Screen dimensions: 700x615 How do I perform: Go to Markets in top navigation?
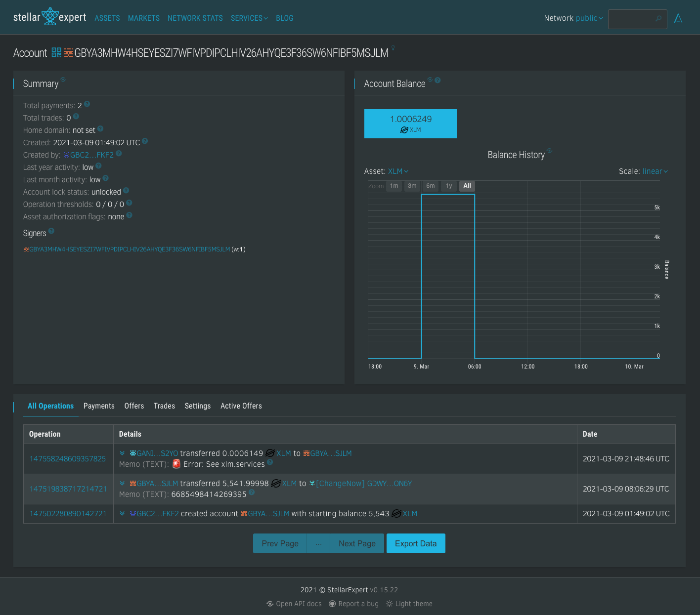[144, 18]
